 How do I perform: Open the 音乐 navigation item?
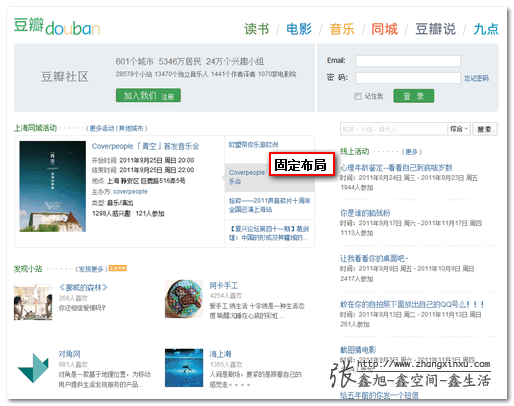coord(342,29)
